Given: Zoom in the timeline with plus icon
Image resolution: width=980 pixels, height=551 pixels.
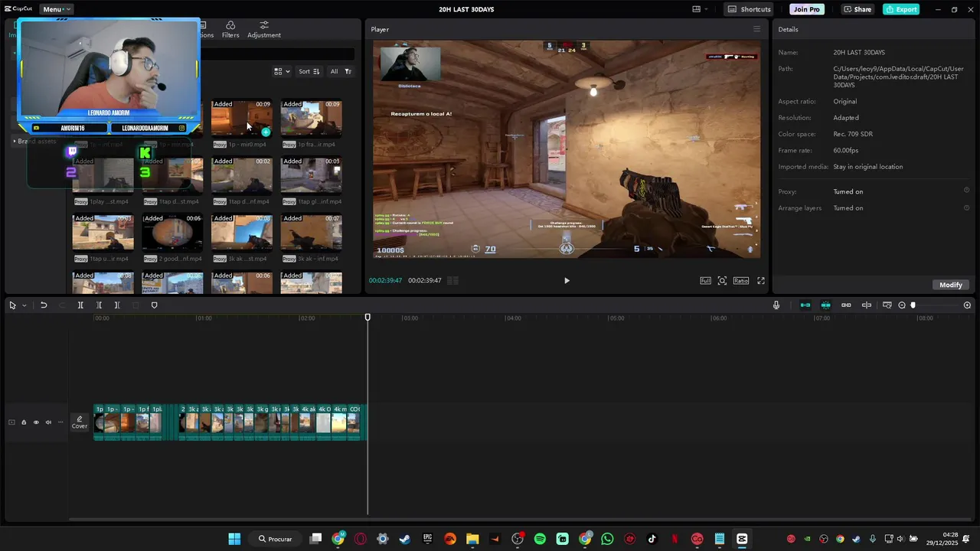Looking at the screenshot, I should (x=967, y=305).
